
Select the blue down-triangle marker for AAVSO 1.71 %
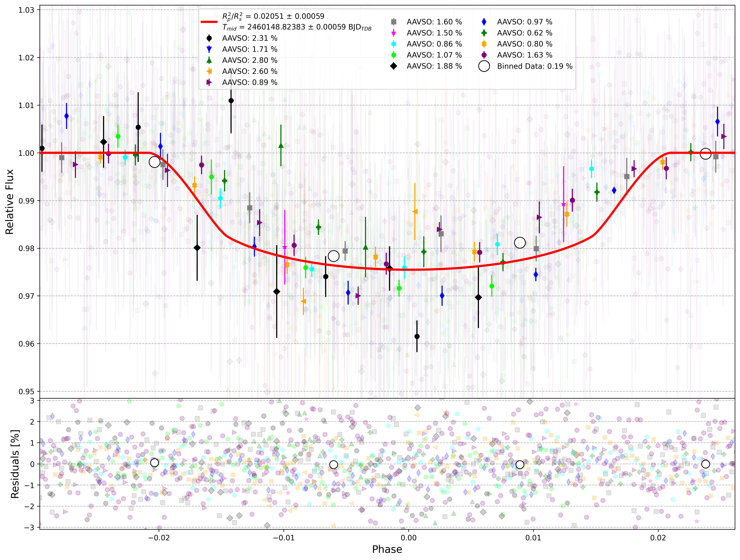(x=209, y=49)
